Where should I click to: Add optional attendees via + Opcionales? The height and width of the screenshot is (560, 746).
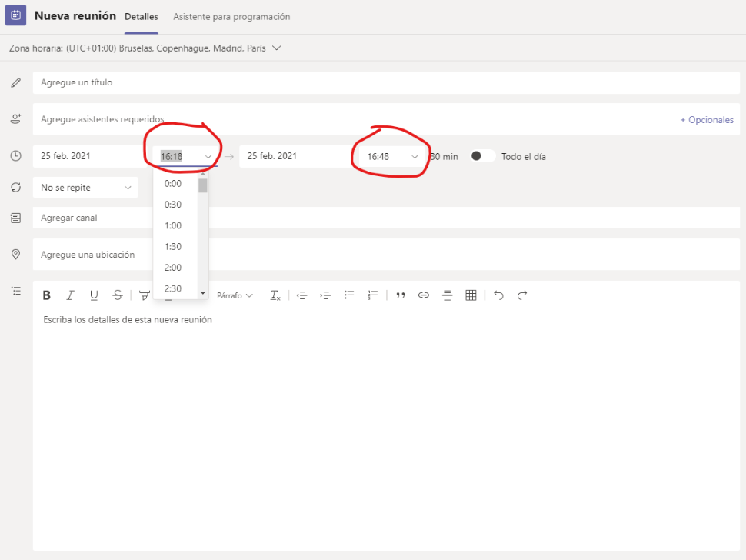[707, 120]
